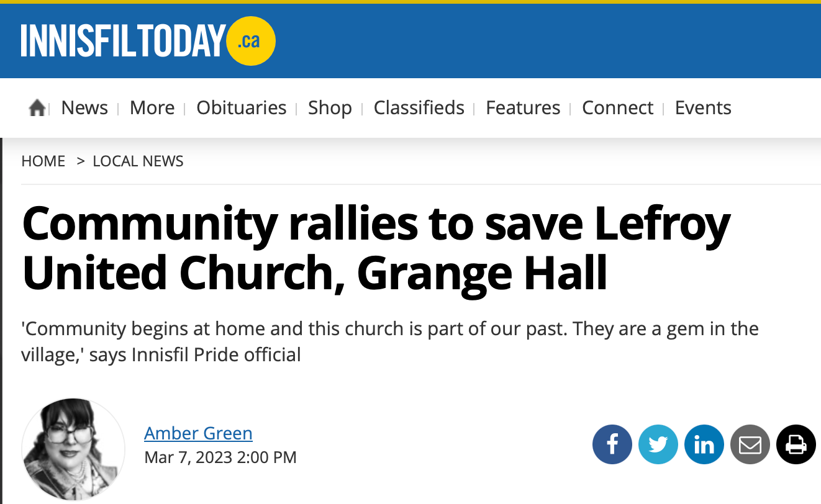The image size is (821, 504).
Task: Expand the Features menu
Action: 523,108
